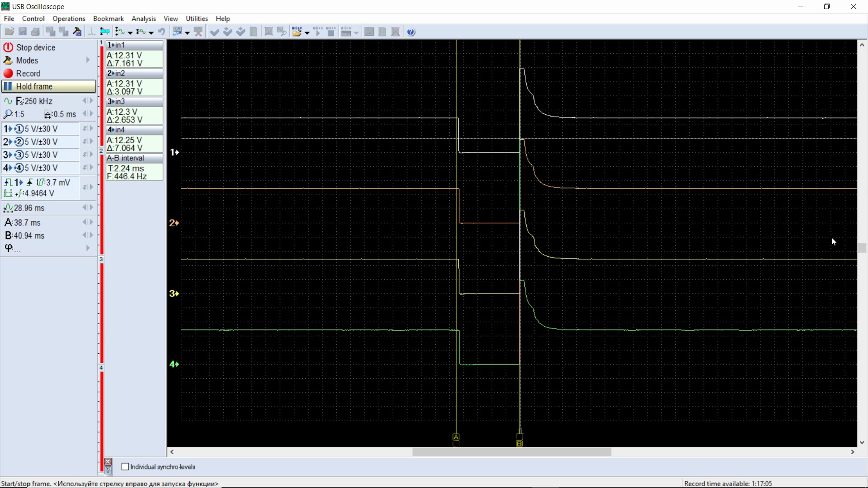Image resolution: width=868 pixels, height=488 pixels.
Task: Open dropdown next to A:B+C folder icon
Action: 307,33
